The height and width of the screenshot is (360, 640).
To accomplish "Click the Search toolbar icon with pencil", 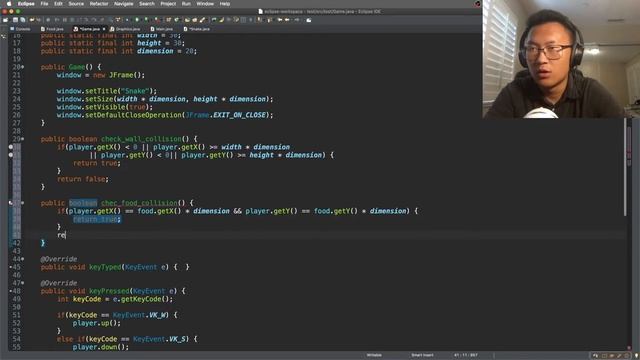I will (x=202, y=20).
